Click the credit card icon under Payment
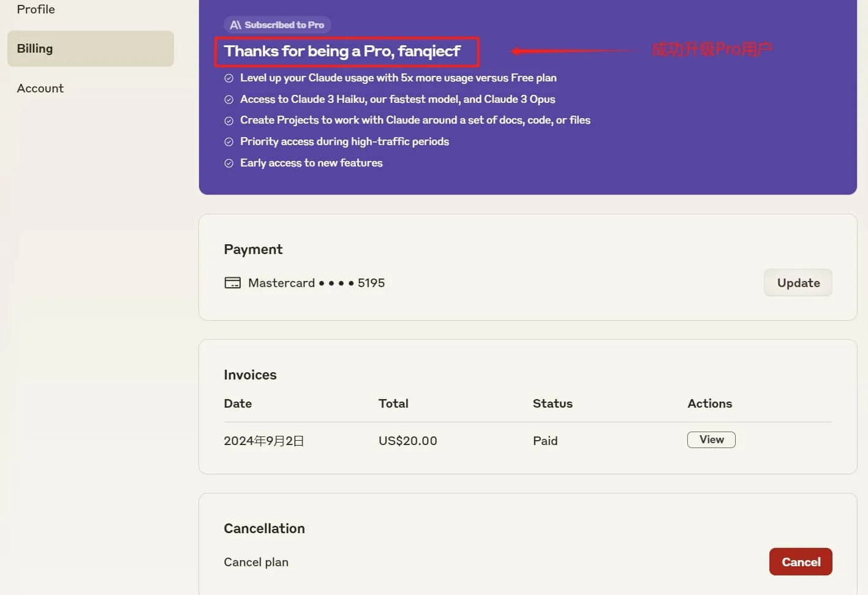This screenshot has height=595, width=868. (233, 283)
